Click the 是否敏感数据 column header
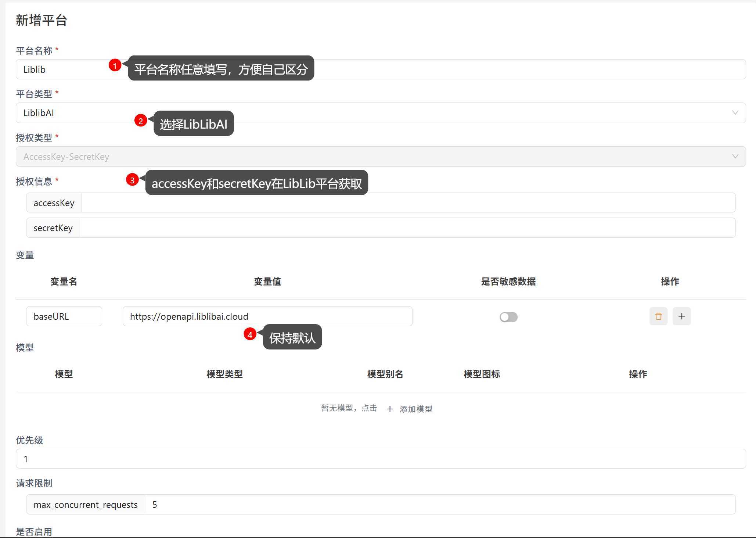Image resolution: width=756 pixels, height=538 pixels. point(508,281)
